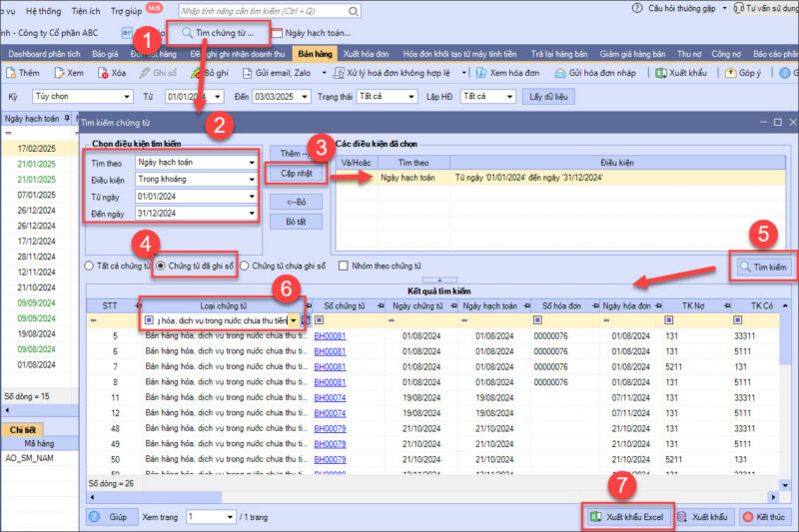Open the Tìm theo dropdown
This screenshot has width=799, height=532.
[x=248, y=162]
